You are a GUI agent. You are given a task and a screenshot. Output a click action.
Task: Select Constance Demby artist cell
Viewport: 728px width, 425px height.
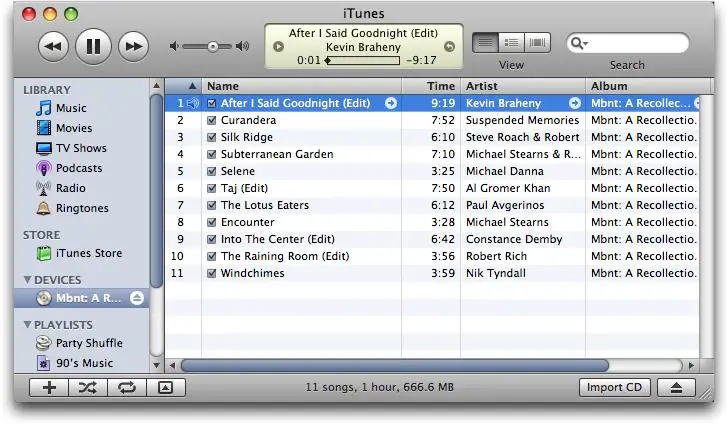pos(523,240)
